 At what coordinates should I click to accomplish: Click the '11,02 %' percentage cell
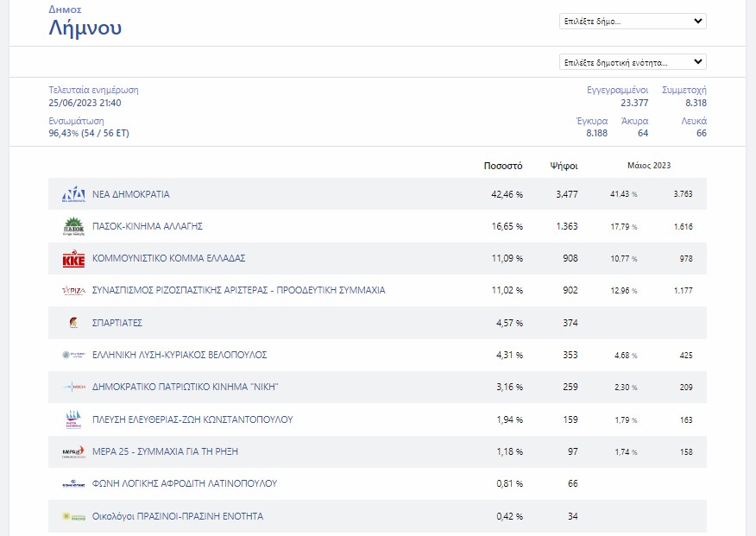[x=507, y=290]
